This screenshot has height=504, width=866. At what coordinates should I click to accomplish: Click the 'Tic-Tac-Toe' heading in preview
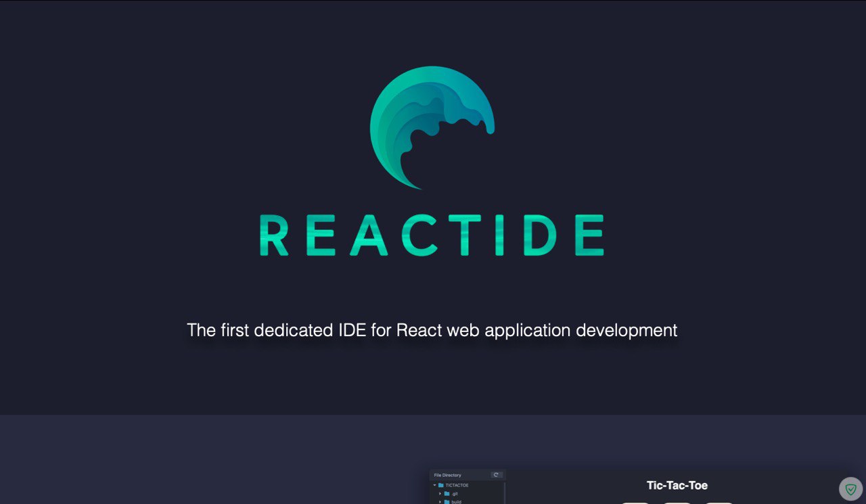click(677, 485)
